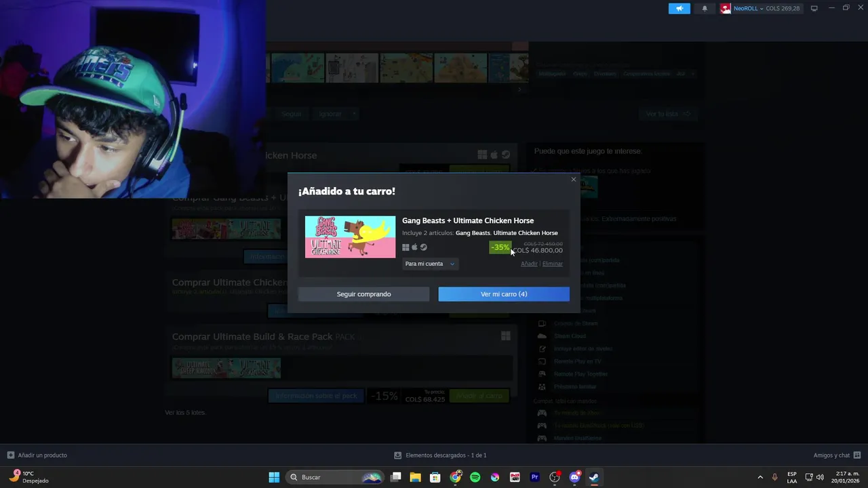Screen dimensions: 868x488
Task: Open View my cart (4) button
Action: click(504, 294)
